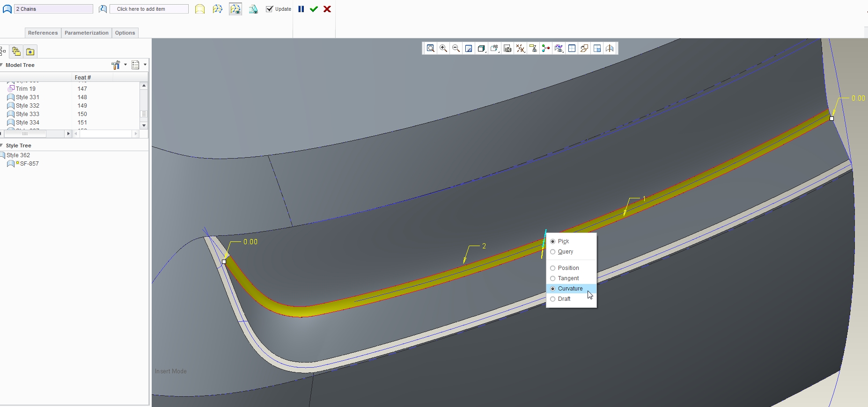This screenshot has height=407, width=868.
Task: Toggle the highlighted mesh preview icon
Action: coord(235,9)
